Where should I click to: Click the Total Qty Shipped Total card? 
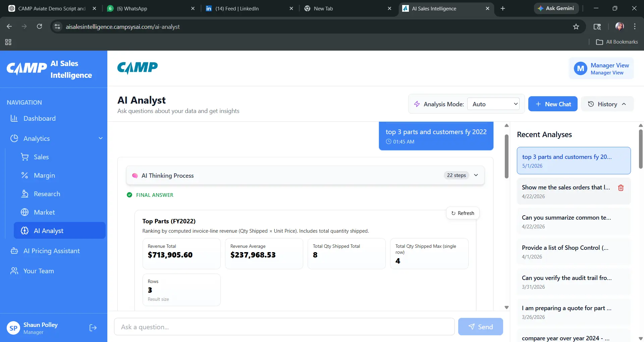tap(346, 253)
